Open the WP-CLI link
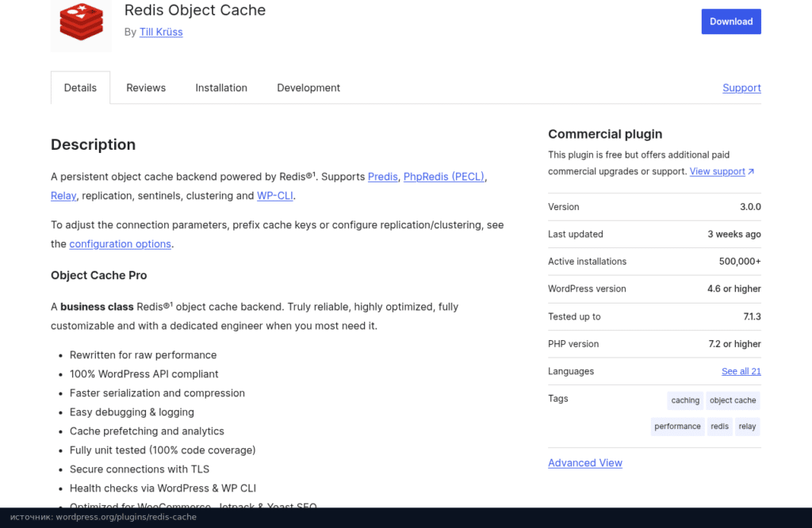 click(x=275, y=196)
